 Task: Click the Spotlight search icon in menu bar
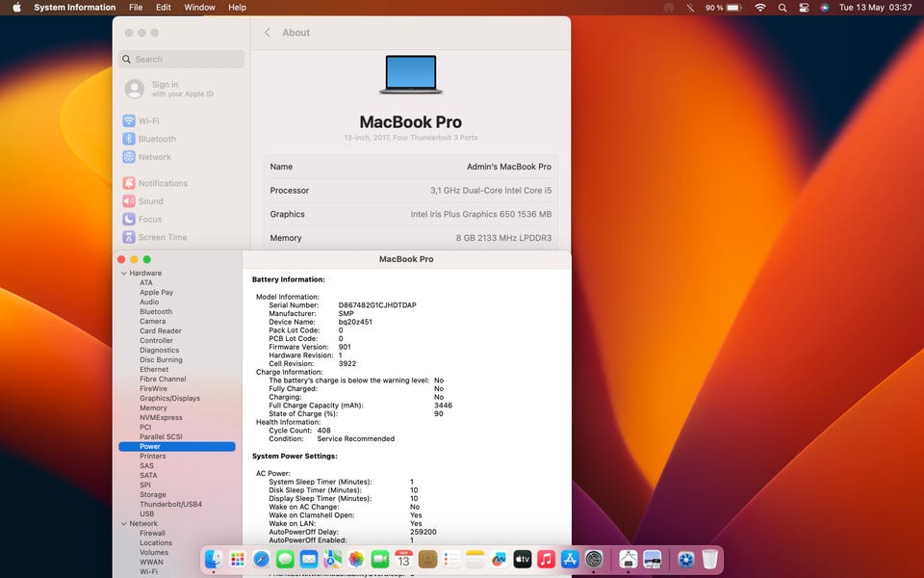(x=782, y=8)
